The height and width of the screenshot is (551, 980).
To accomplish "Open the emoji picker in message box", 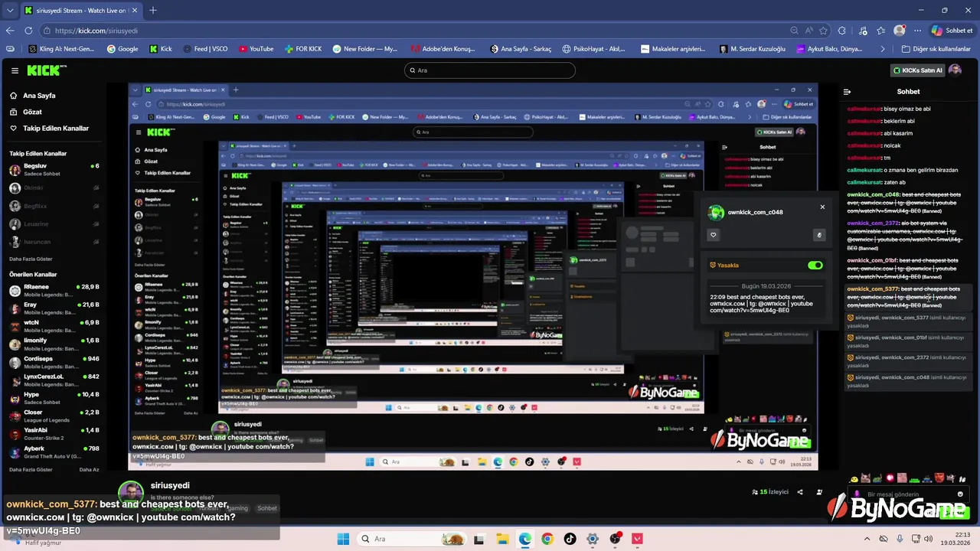I will coord(960,494).
